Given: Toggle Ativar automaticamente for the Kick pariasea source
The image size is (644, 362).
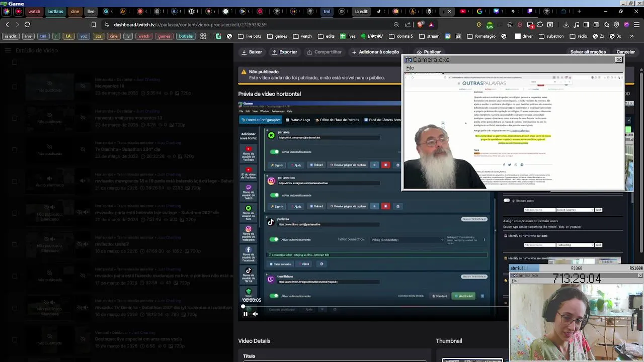Looking at the screenshot, I should point(274,152).
